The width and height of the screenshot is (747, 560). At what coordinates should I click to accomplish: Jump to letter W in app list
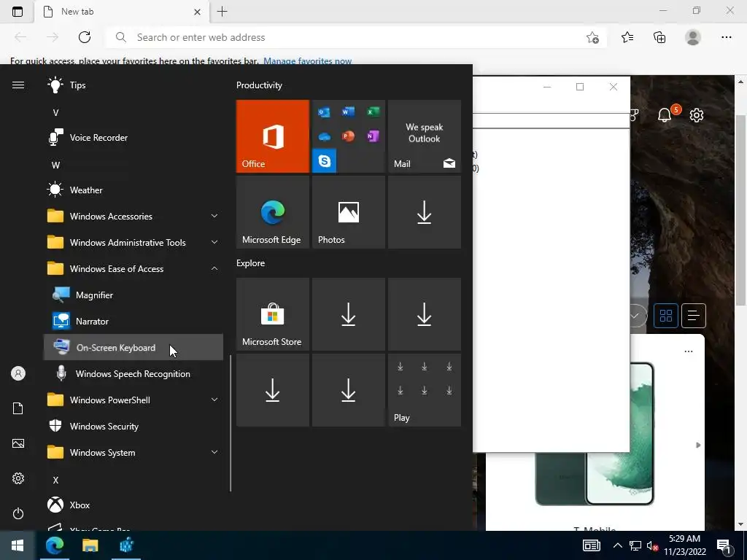[x=55, y=166]
